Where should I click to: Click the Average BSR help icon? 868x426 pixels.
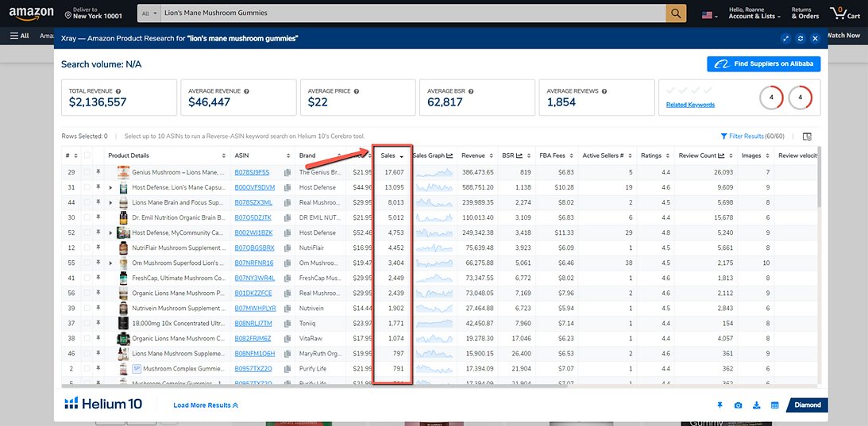[x=471, y=90]
